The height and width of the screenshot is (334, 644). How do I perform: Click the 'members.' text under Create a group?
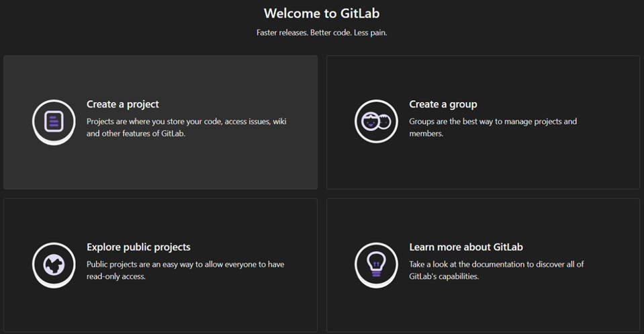click(x=426, y=134)
